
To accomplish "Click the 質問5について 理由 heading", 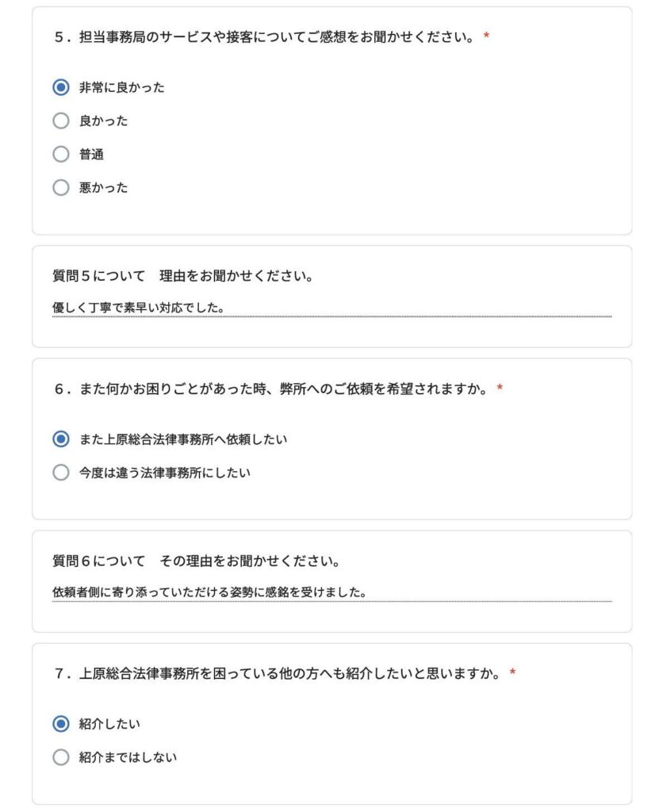I will 183,276.
